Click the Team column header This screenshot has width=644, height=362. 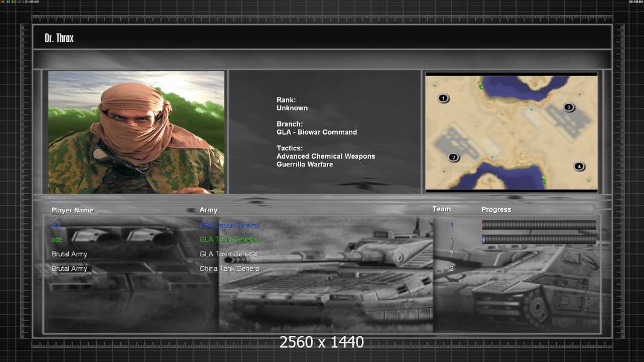442,209
